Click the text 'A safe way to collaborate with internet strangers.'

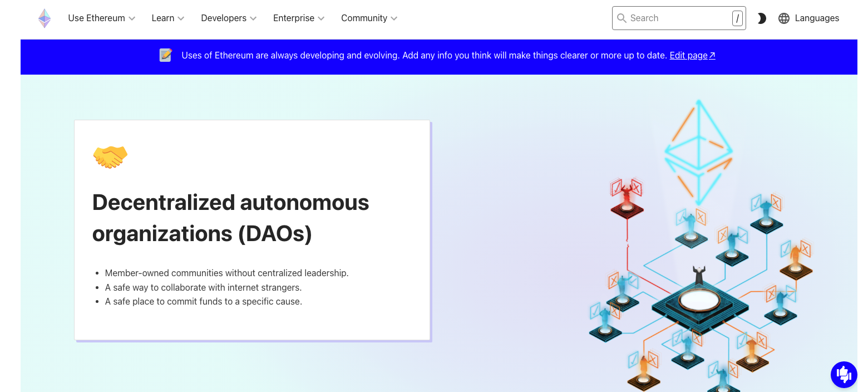[x=203, y=287]
